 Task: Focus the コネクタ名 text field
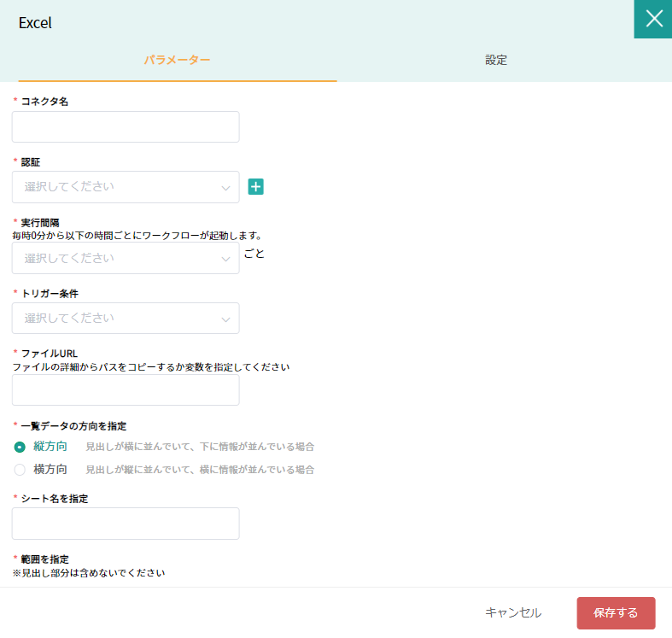[x=126, y=126]
